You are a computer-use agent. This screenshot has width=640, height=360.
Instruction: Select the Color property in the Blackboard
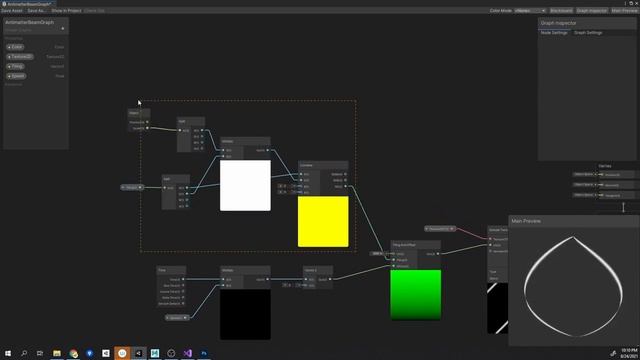(x=15, y=47)
